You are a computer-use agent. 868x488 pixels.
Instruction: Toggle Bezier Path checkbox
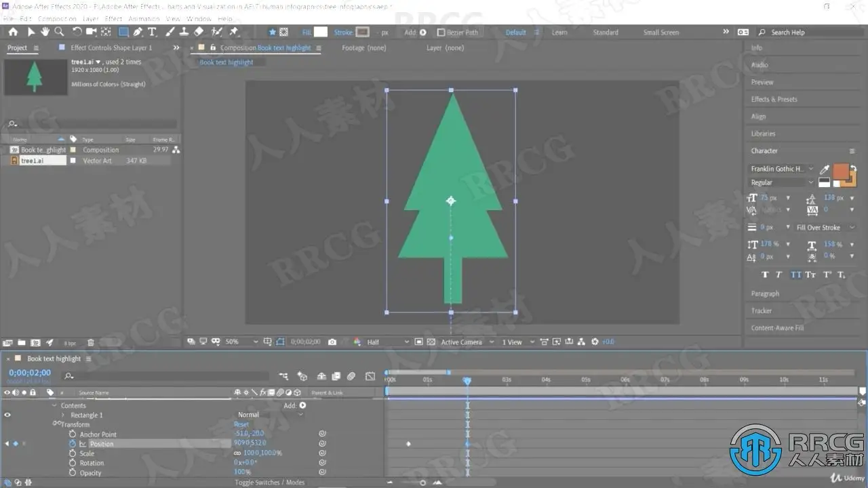coord(441,33)
